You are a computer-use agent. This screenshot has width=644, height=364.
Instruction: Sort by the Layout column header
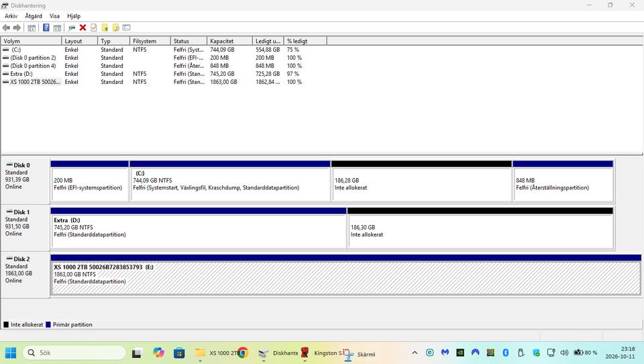coord(80,41)
